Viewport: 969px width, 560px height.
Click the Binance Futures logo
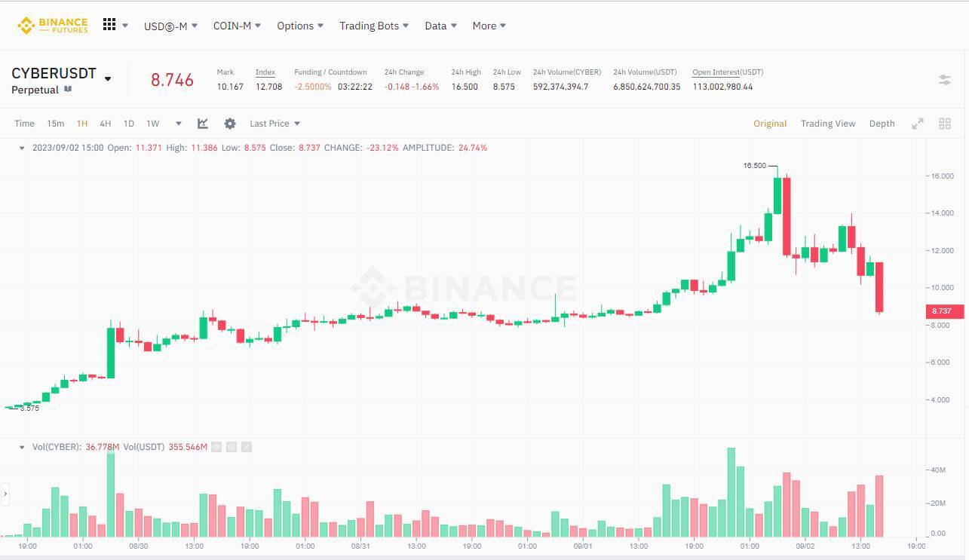point(53,26)
